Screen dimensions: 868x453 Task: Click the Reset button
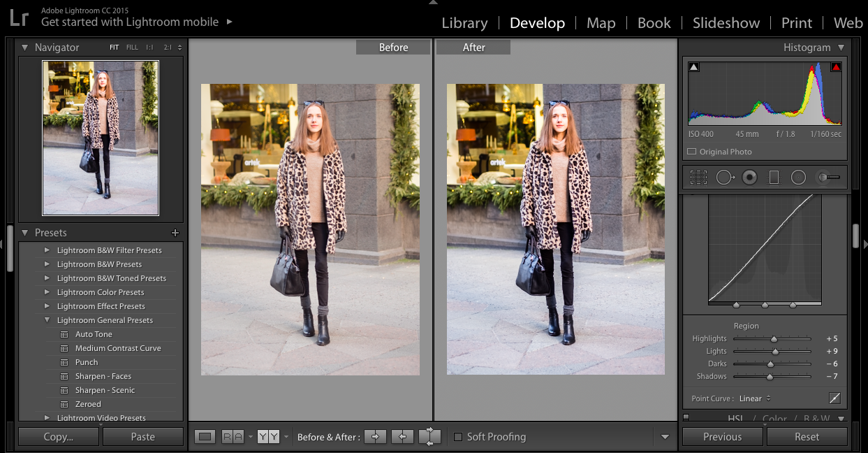click(x=807, y=437)
